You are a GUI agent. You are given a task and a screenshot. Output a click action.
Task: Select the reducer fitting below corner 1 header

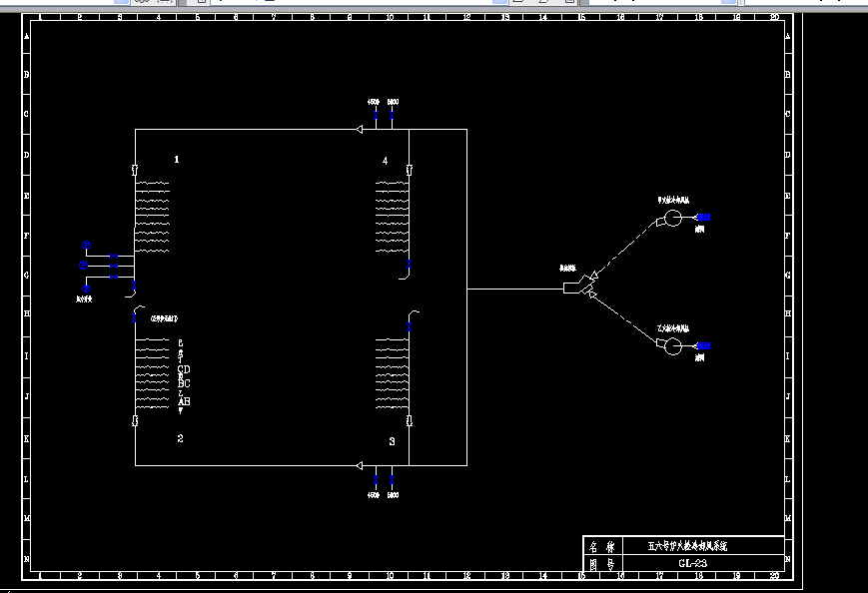pos(135,170)
